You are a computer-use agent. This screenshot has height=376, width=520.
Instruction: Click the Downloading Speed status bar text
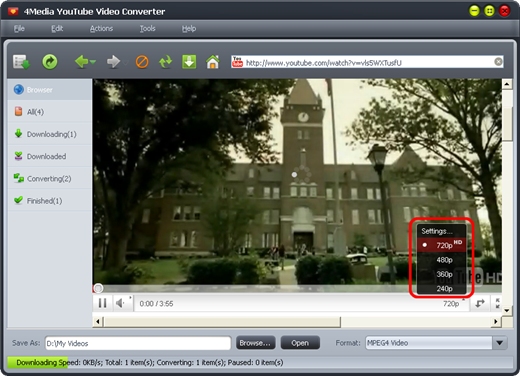coord(150,362)
